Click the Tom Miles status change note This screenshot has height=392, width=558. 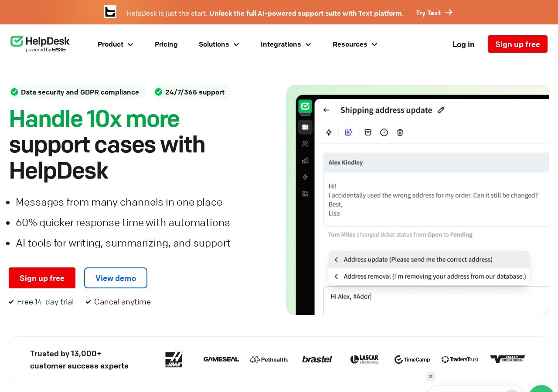[x=400, y=235]
